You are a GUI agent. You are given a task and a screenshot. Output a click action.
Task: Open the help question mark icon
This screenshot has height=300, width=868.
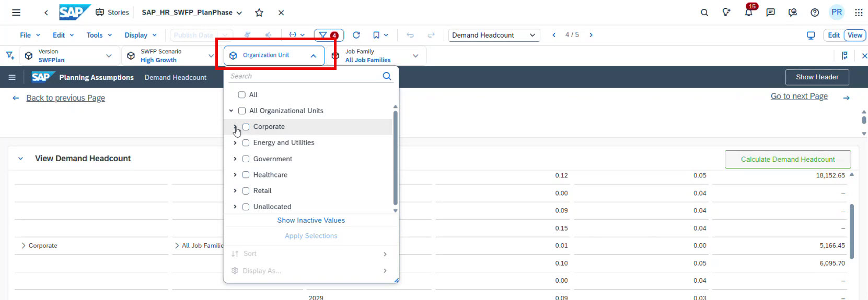click(x=815, y=13)
